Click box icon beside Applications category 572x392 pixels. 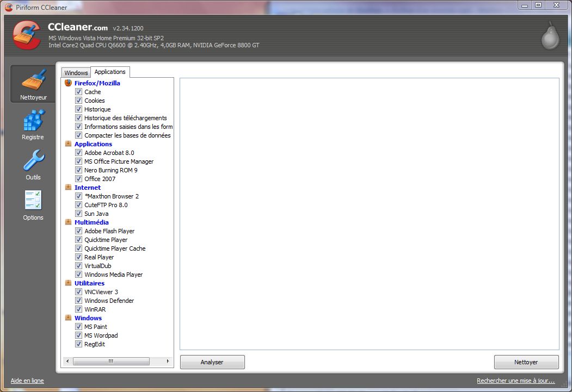click(68, 144)
